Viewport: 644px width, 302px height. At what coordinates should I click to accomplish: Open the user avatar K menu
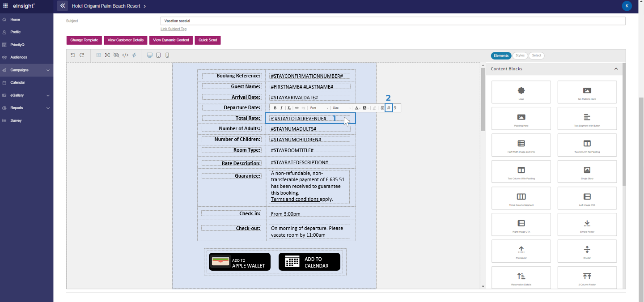pyautogui.click(x=627, y=6)
